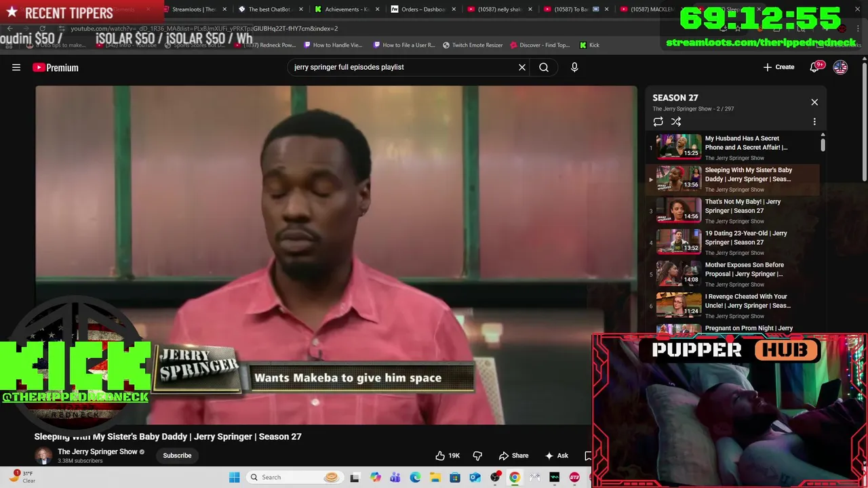Open 'Mother Exposes Son Before Proposal' title

point(744,269)
